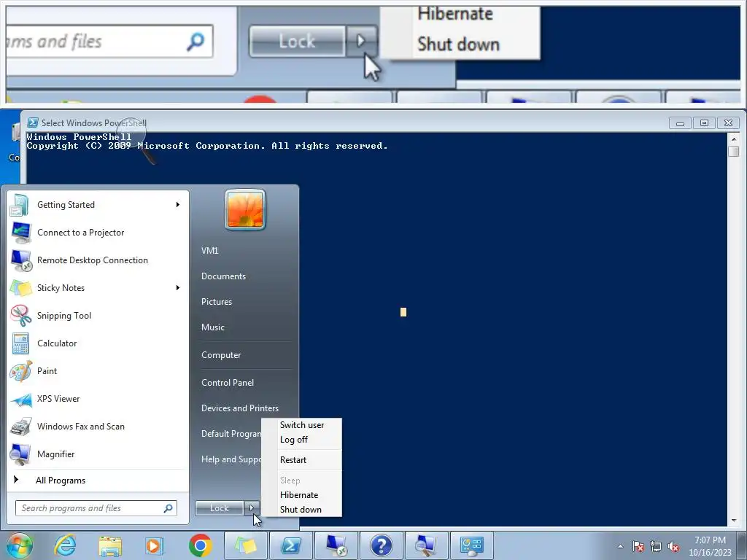747x560 pixels.
Task: Open Devices and Printers
Action: [240, 408]
